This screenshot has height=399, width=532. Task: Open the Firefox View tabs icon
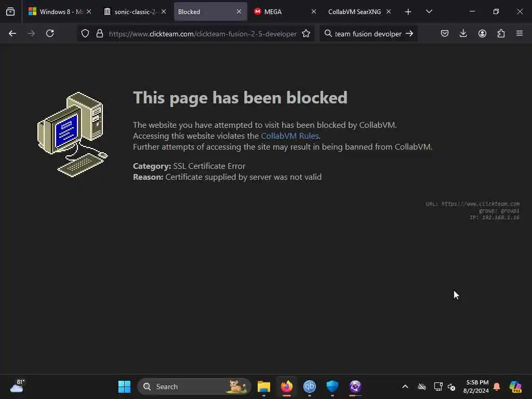pyautogui.click(x=10, y=11)
